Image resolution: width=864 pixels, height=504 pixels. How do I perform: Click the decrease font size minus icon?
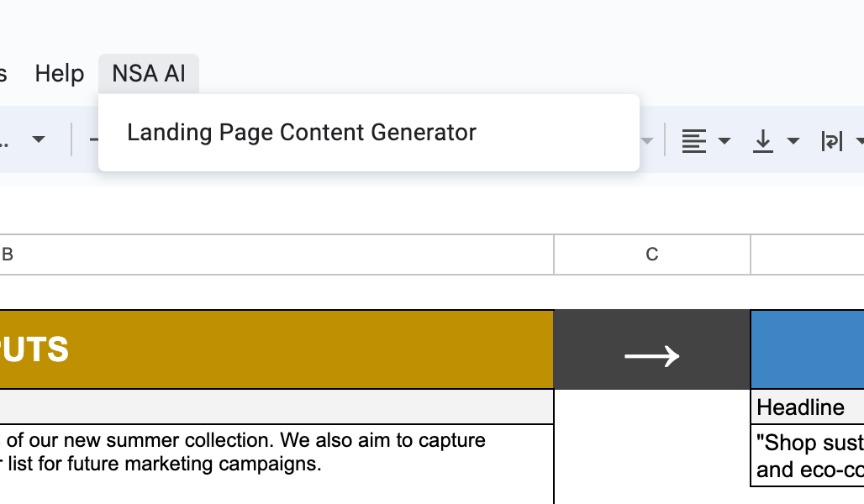click(x=93, y=139)
